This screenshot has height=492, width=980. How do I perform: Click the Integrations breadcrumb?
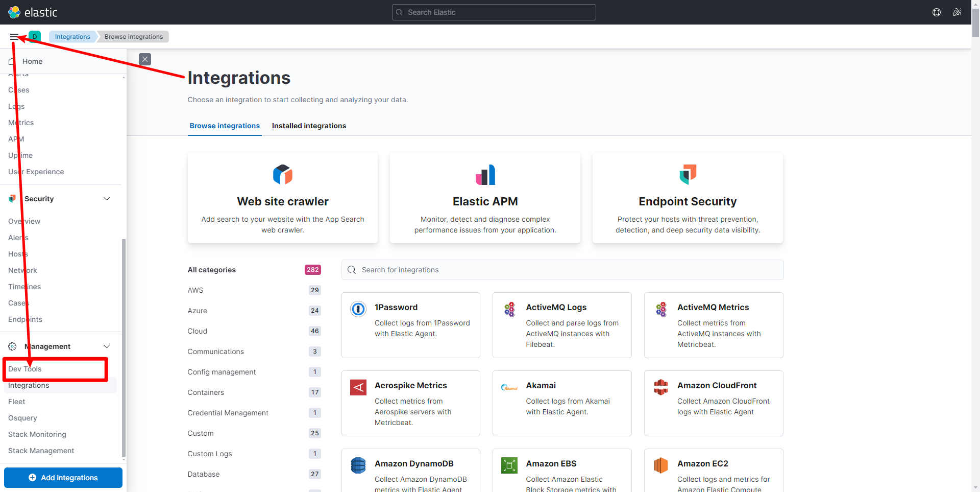click(72, 37)
